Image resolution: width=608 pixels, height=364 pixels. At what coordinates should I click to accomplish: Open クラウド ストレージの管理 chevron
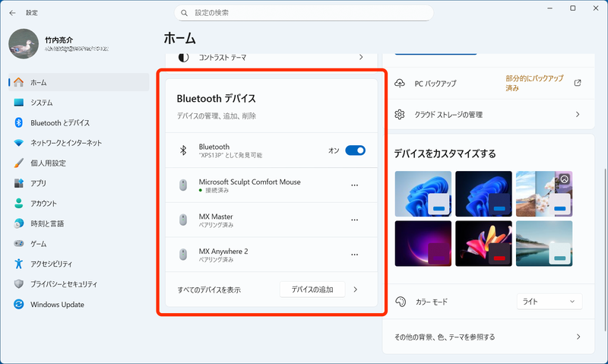pos(578,114)
